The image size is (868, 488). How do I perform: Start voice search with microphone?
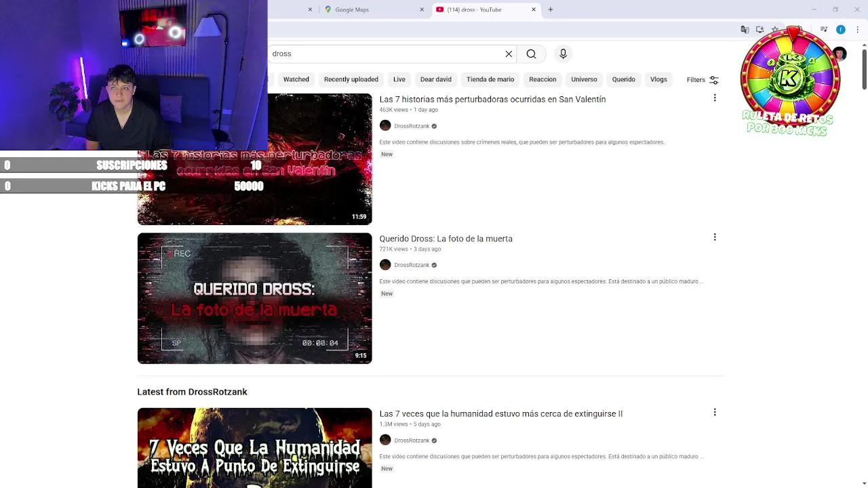pos(563,54)
